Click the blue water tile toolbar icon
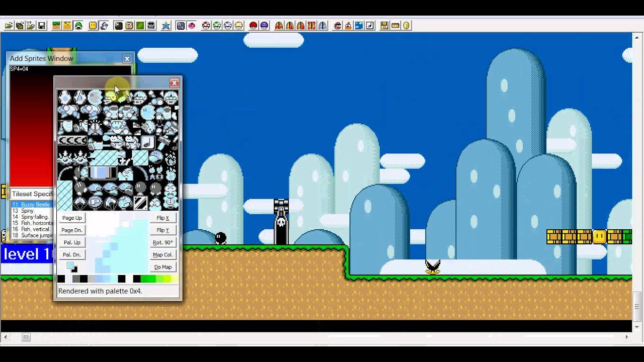644x362 pixels. (x=359, y=26)
